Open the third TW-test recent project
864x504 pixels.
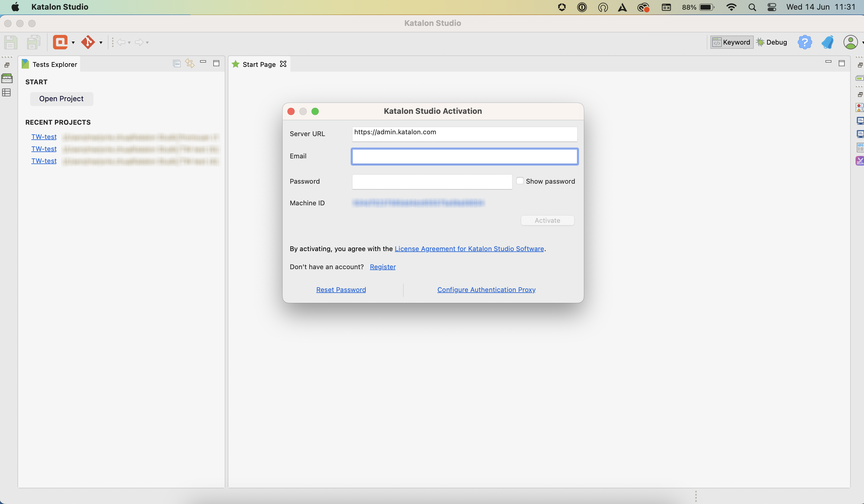44,161
